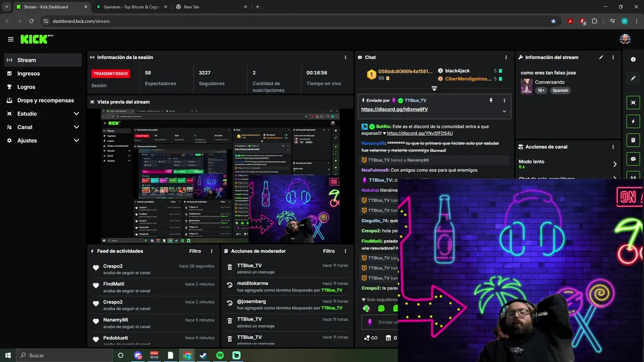The image size is (644, 362).
Task: Bookmark this page with the star
Action: click(553, 21)
